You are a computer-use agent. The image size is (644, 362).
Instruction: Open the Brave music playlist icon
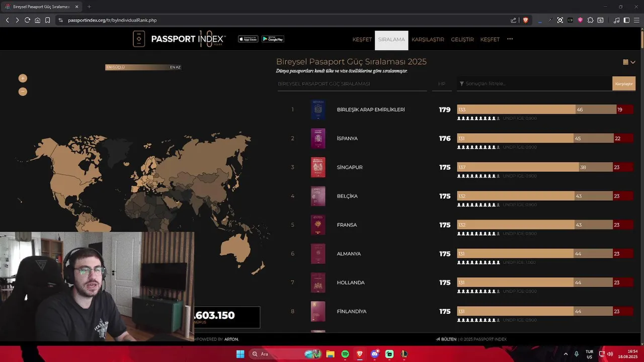tap(617, 20)
